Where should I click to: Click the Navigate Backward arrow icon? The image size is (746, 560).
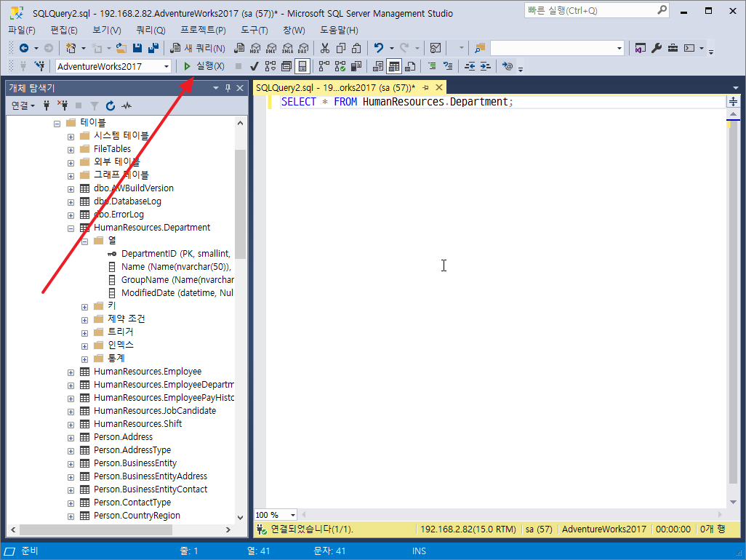24,48
